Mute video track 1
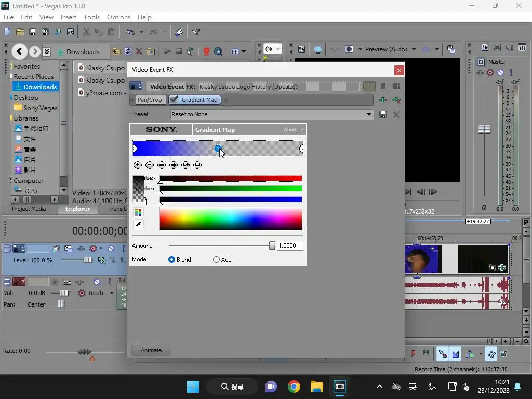Screen dimensions: 532x399 111,249
